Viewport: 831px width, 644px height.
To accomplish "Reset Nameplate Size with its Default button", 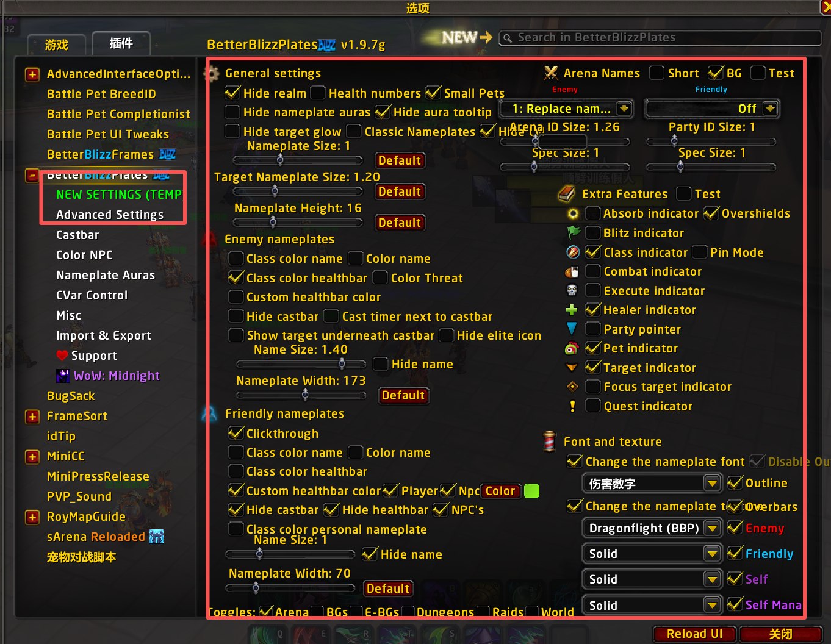I will click(x=400, y=160).
